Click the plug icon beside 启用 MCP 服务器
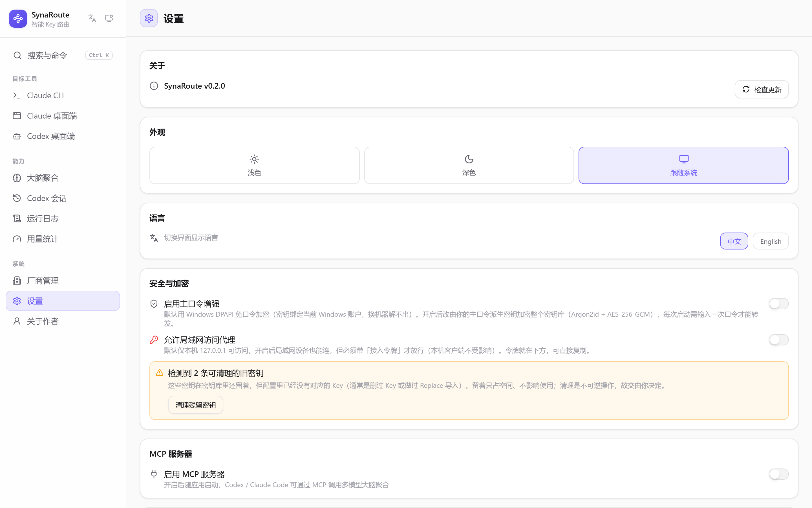This screenshot has width=812, height=508. pyautogui.click(x=154, y=474)
